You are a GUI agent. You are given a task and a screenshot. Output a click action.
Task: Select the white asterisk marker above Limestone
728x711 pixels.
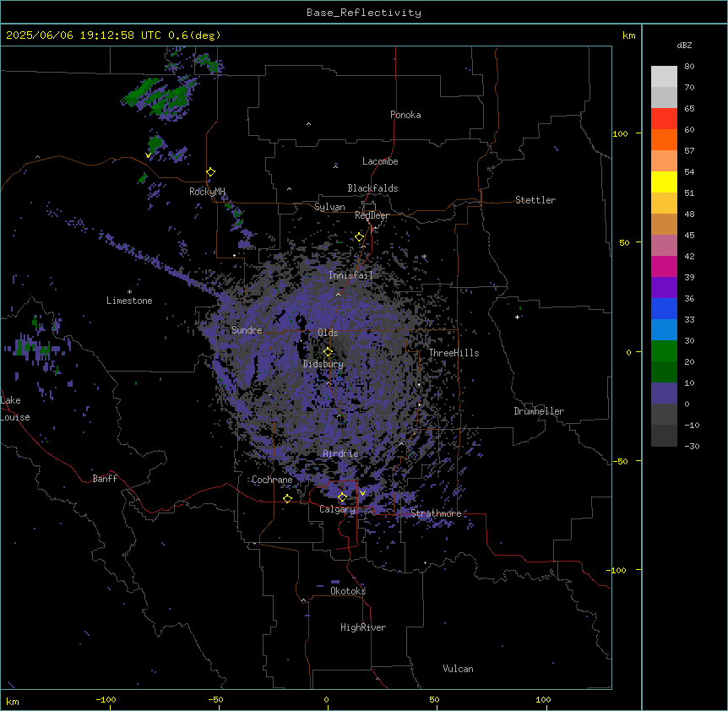[x=129, y=292]
